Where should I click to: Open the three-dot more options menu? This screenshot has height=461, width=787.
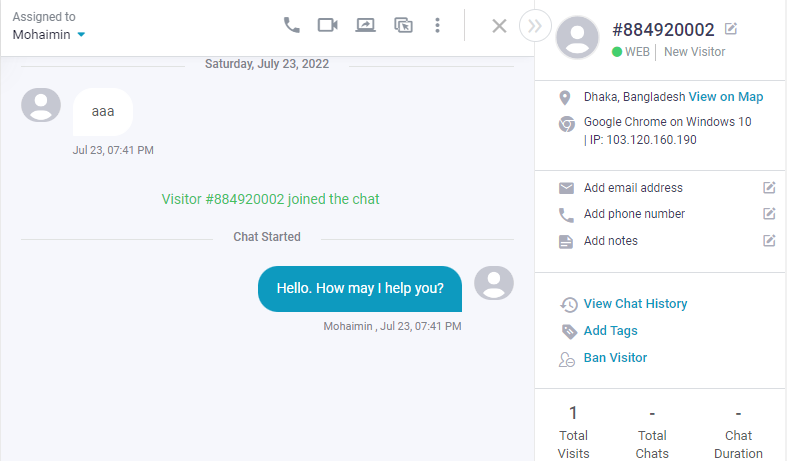pyautogui.click(x=438, y=25)
